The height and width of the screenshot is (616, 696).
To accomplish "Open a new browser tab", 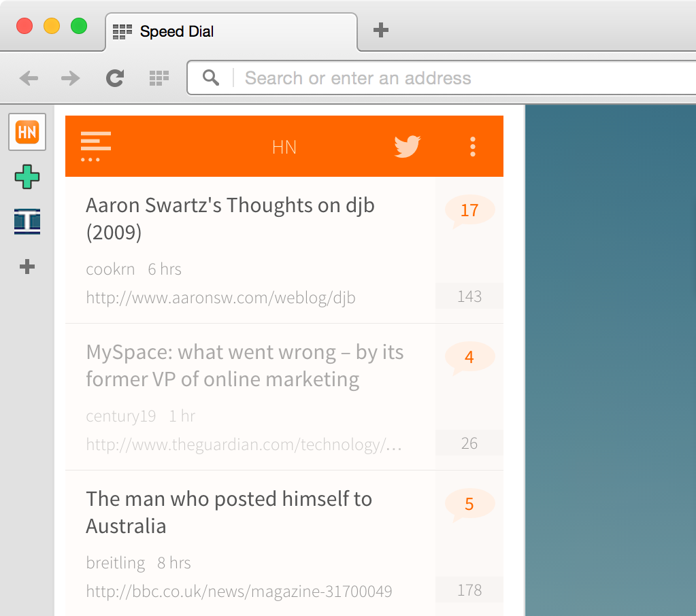I will pyautogui.click(x=380, y=30).
